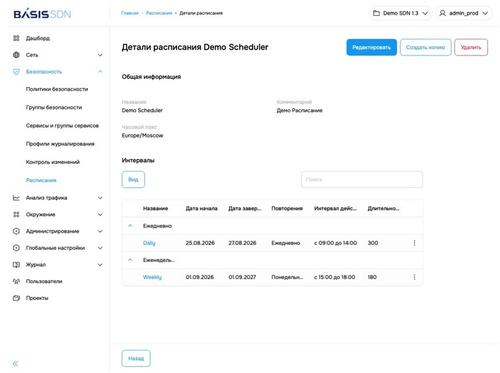Click the Europe/Moscow timezone value
Screen dimensions: 500x373
pos(143,135)
